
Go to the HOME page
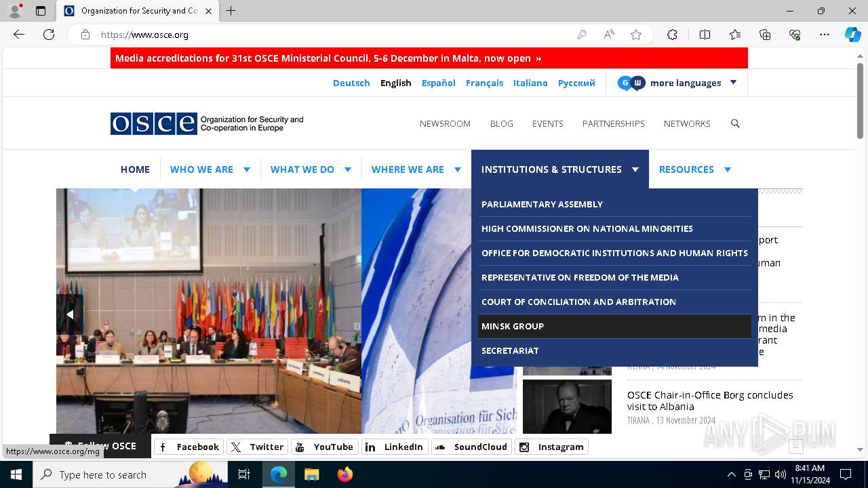[135, 169]
